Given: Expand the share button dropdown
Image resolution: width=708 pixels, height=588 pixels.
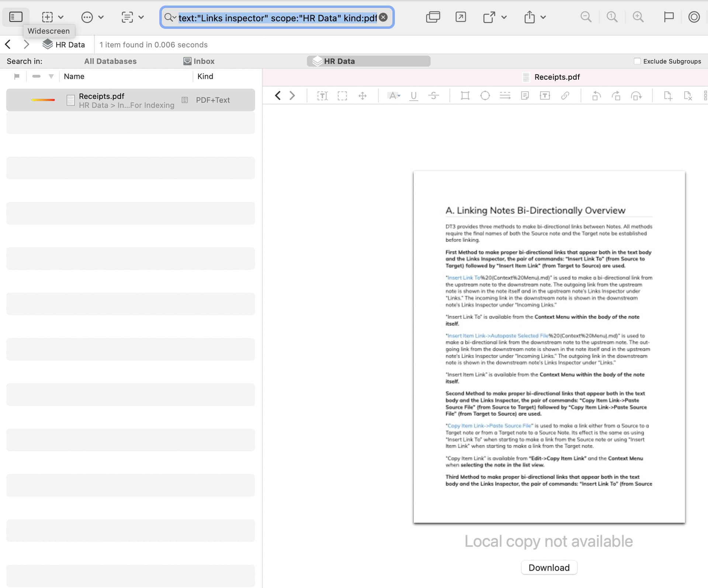Looking at the screenshot, I should (x=543, y=17).
